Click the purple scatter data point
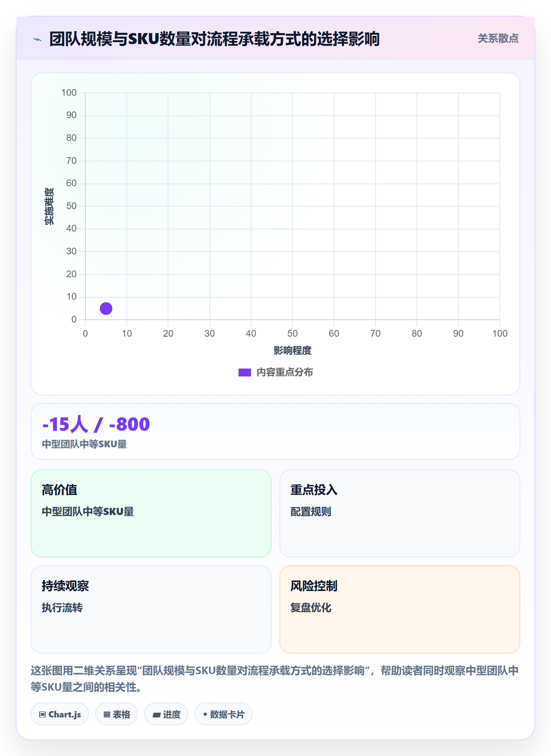The height and width of the screenshot is (756, 551). click(106, 308)
